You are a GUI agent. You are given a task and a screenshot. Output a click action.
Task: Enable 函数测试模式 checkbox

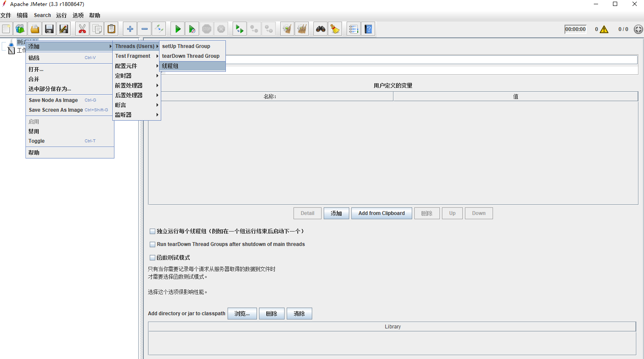(x=152, y=257)
